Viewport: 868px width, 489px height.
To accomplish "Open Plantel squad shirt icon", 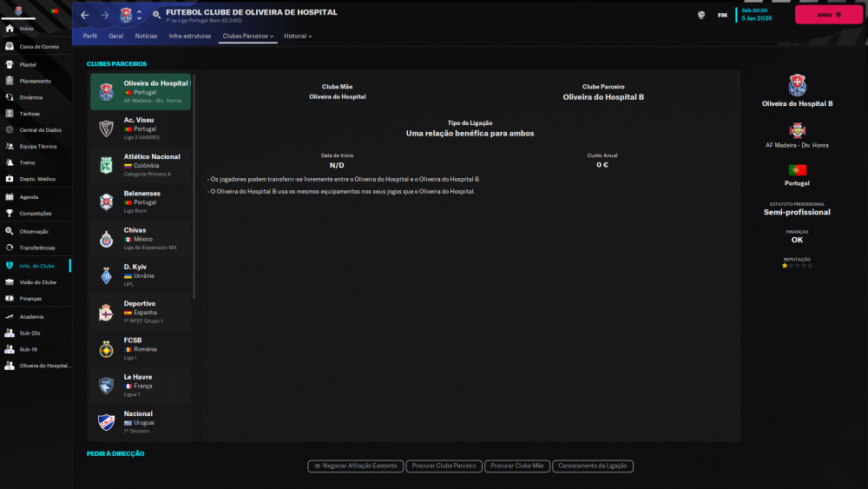I will 10,64.
